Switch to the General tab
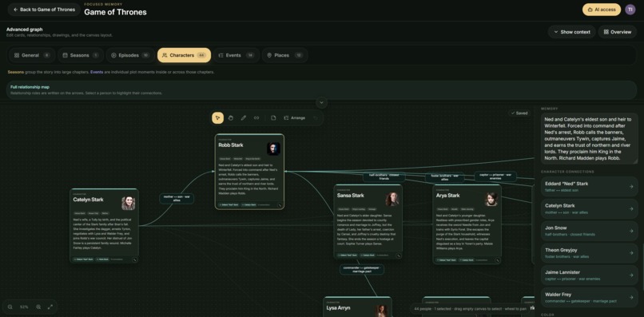This screenshot has height=317, width=644. (32, 55)
